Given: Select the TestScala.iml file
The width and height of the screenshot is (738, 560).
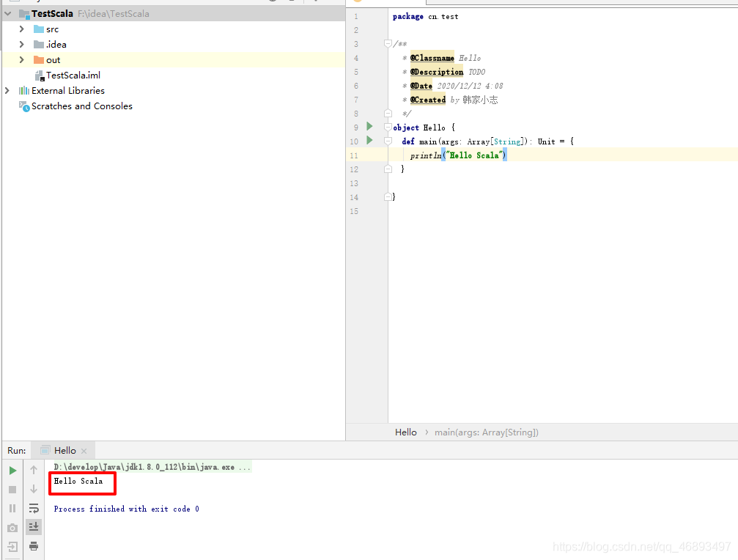Looking at the screenshot, I should 73,75.
